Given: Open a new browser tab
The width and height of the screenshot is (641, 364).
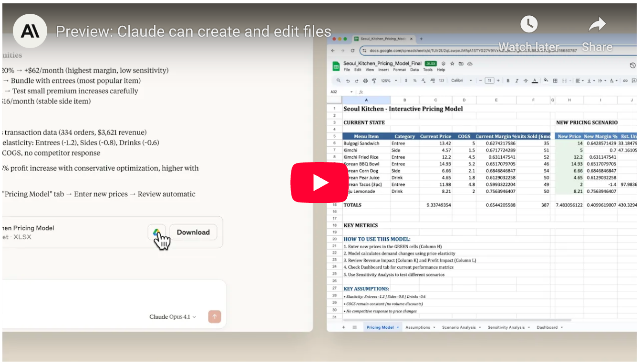Looking at the screenshot, I should click(421, 39).
